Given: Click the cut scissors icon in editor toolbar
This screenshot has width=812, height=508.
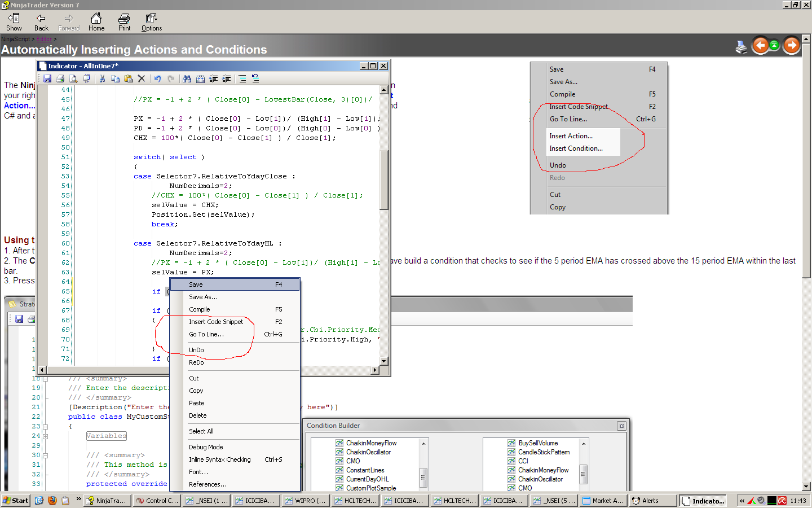Looking at the screenshot, I should (102, 79).
